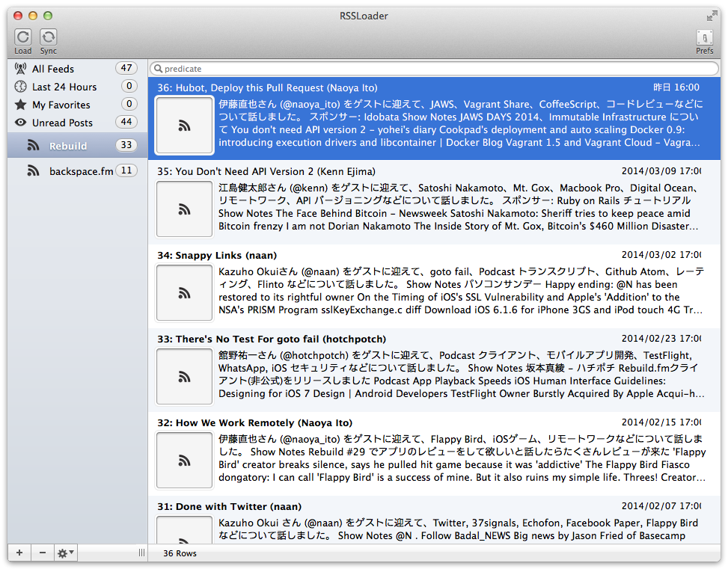Click the 2014/02/15 date on post 32
This screenshot has width=728, height=569.
(x=661, y=422)
